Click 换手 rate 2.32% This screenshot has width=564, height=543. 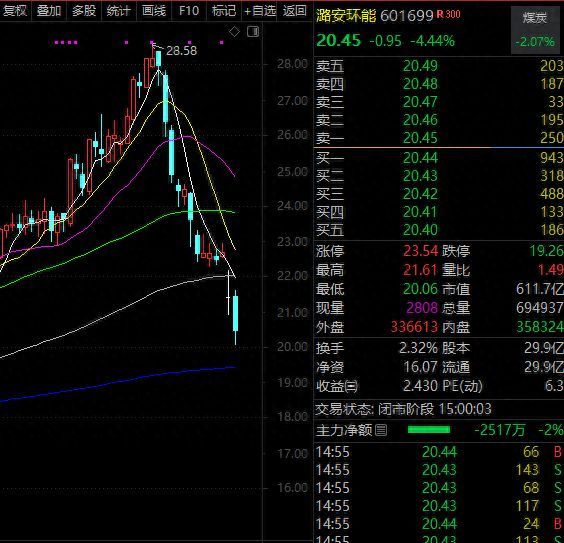click(x=418, y=348)
